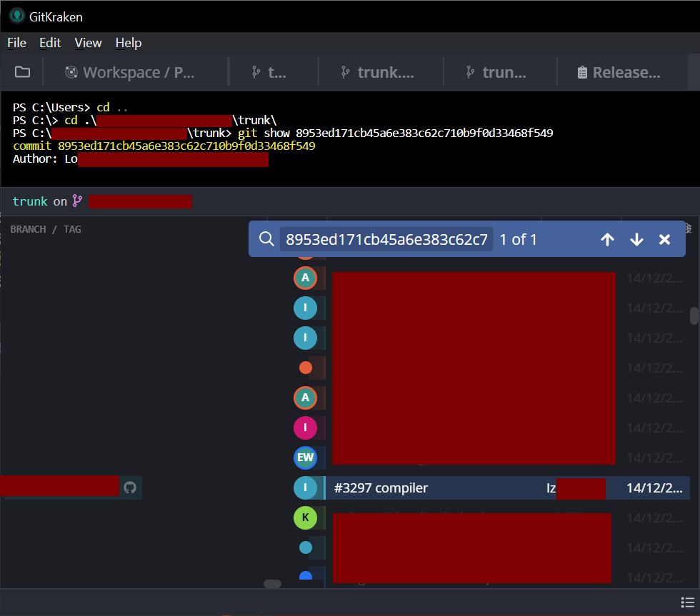Click the K contributor avatar in the graph

pos(305,517)
